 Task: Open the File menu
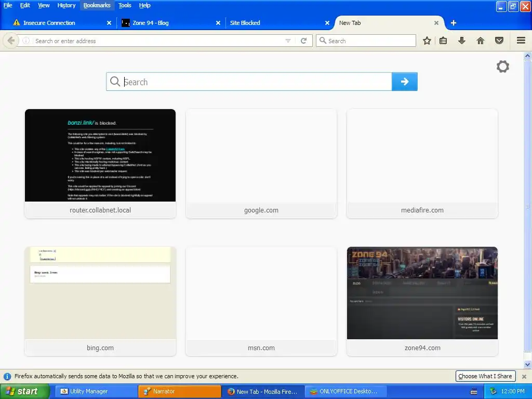8,5
